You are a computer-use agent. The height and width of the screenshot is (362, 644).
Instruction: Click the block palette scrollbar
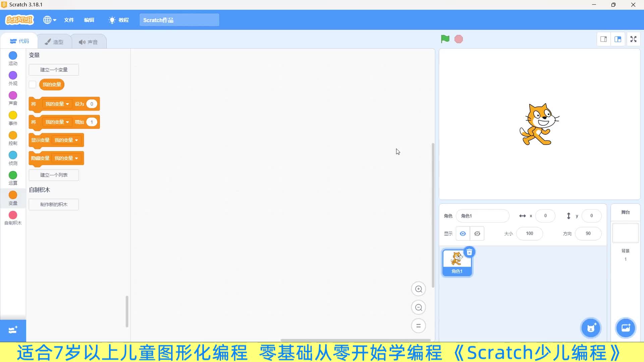coord(127,311)
